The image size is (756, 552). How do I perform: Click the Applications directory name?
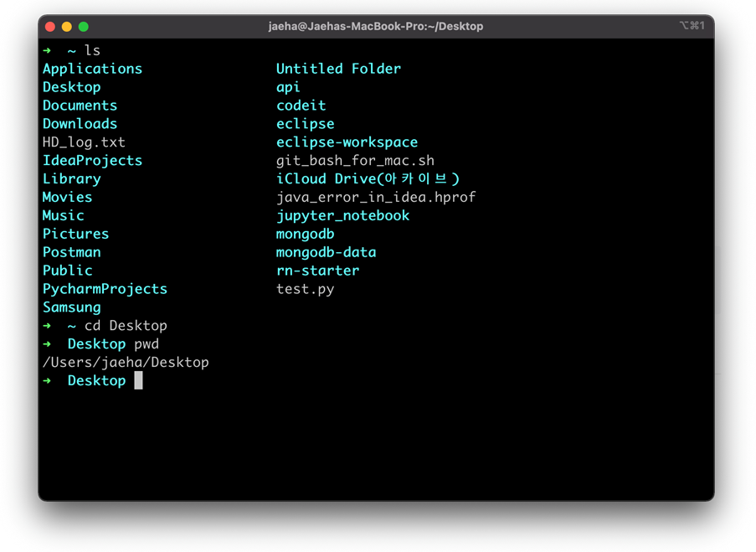tap(93, 69)
